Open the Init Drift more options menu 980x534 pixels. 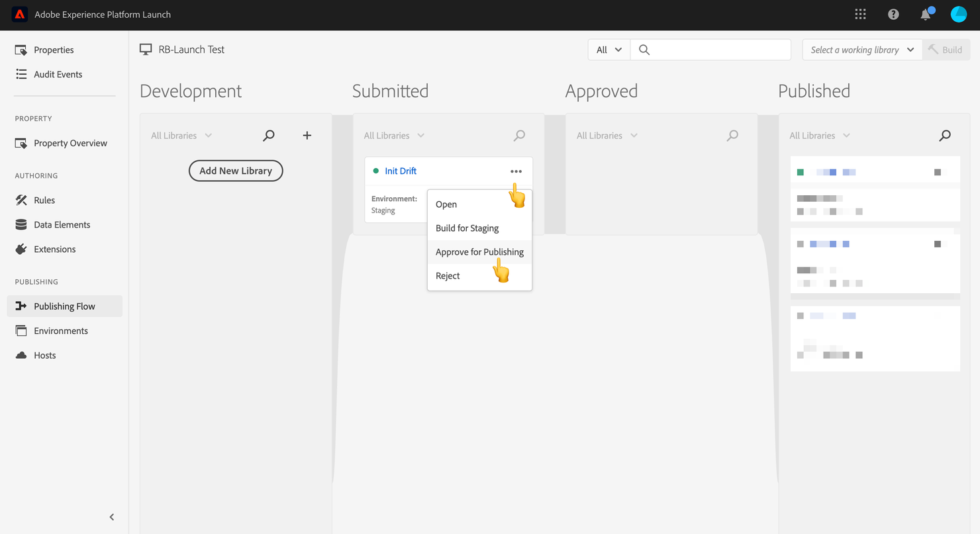[516, 171]
